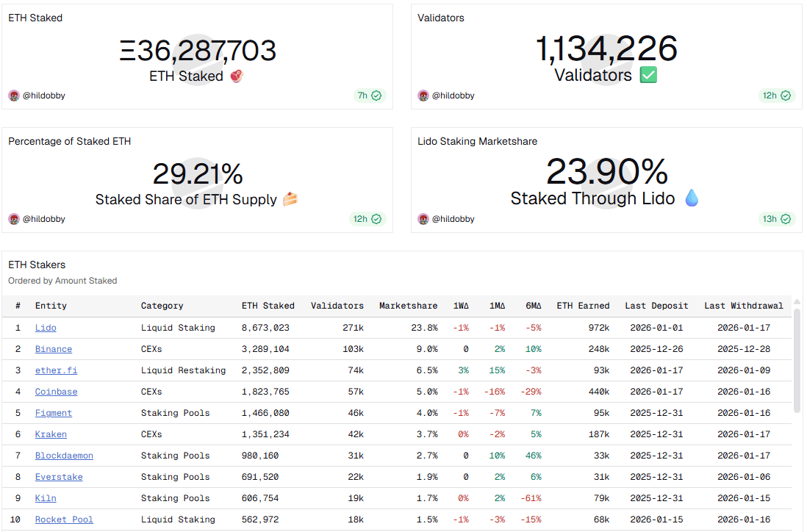This screenshot has height=532, width=807.
Task: Click hildobby avatar in ETH Staked panel
Action: click(x=13, y=96)
